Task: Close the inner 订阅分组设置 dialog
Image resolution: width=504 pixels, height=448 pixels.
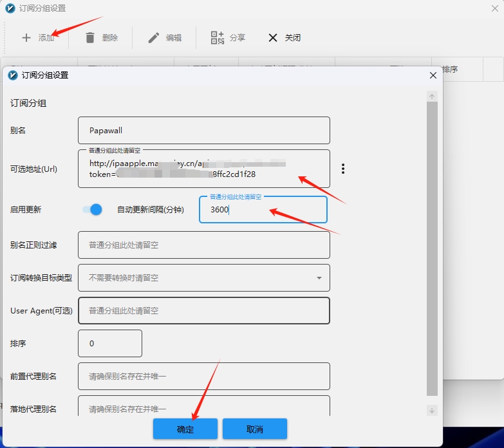Action: [433, 75]
